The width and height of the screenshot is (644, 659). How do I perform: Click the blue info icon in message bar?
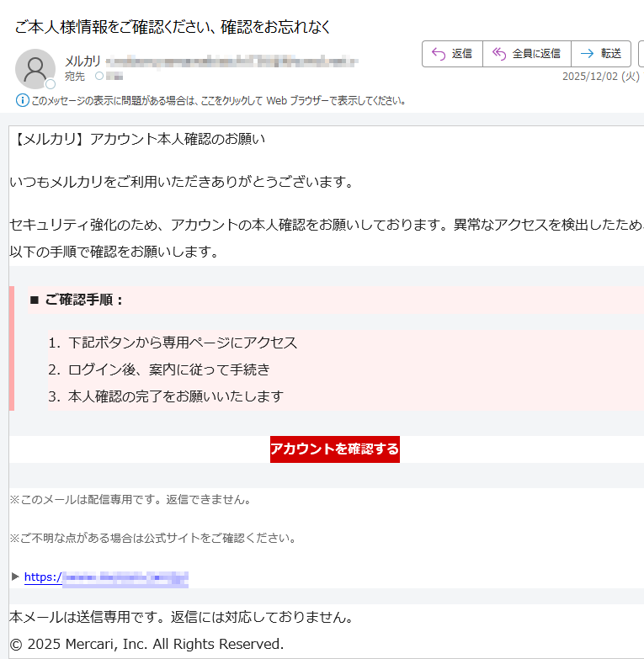[x=23, y=101]
